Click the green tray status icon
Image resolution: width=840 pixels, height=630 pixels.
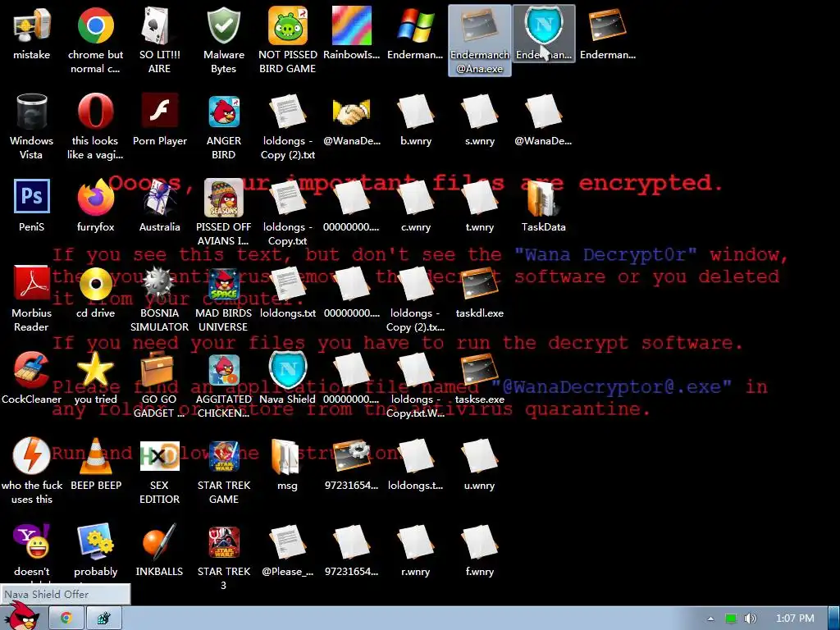pos(730,619)
